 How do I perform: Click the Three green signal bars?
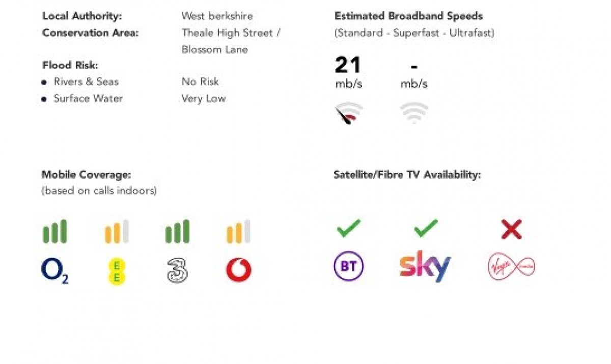(x=177, y=232)
